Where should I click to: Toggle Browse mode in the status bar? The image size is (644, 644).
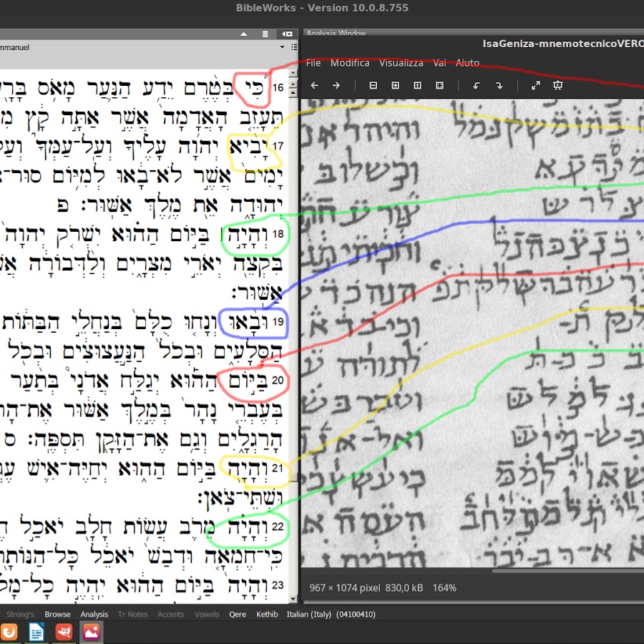tap(57, 614)
